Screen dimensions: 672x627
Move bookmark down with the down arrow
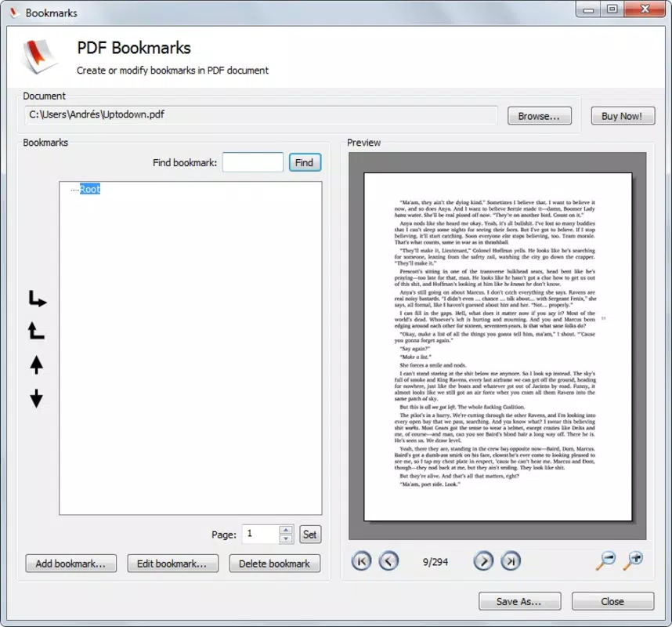(37, 398)
